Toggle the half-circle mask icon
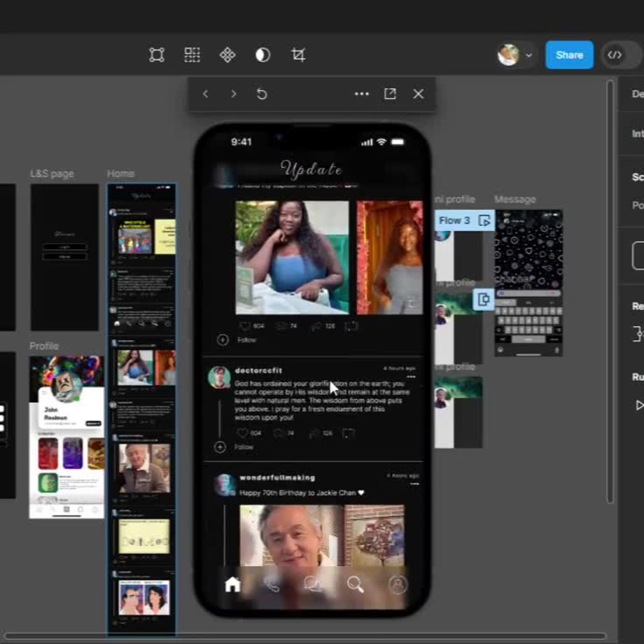This screenshot has width=644, height=644. (x=263, y=55)
